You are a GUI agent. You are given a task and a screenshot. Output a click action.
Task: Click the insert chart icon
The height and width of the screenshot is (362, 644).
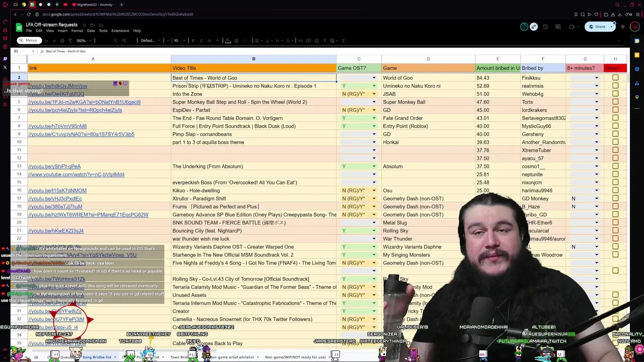coord(317,41)
